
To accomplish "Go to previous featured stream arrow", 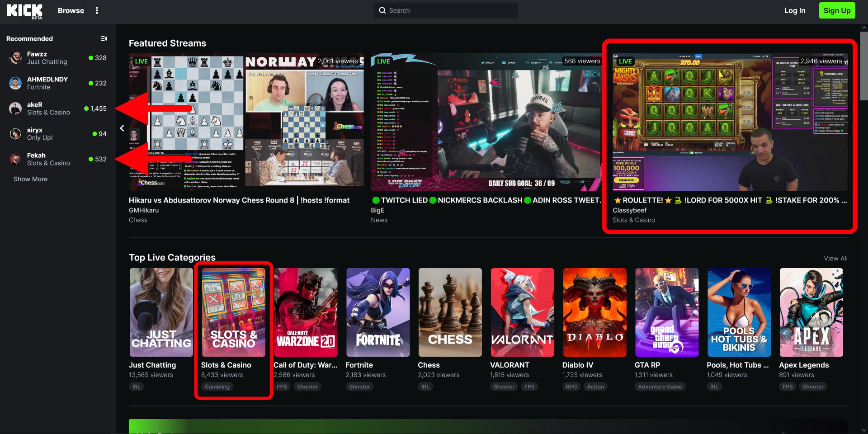I will coord(122,128).
